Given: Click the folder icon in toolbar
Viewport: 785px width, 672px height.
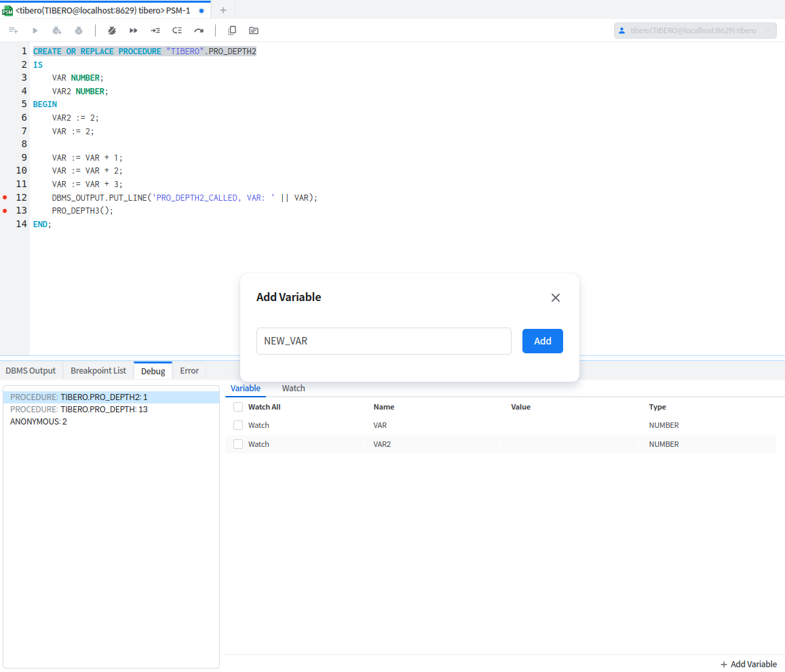Looking at the screenshot, I should pos(254,31).
